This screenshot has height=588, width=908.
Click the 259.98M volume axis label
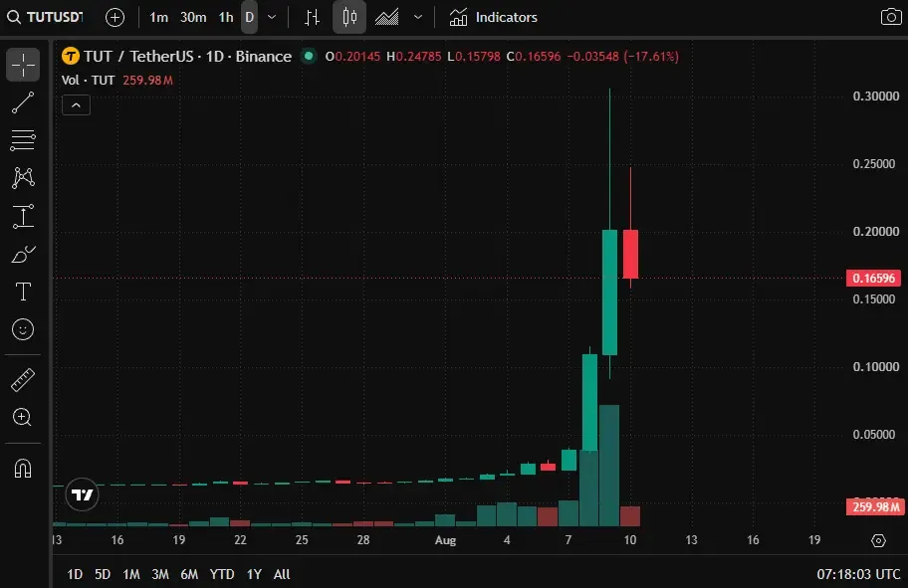[874, 507]
